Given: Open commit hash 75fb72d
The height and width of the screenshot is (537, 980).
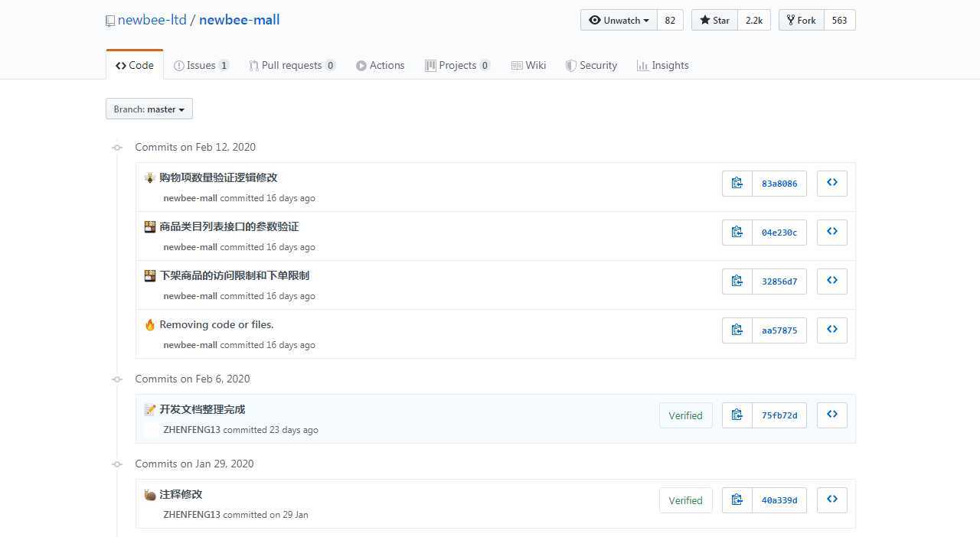Looking at the screenshot, I should click(779, 415).
